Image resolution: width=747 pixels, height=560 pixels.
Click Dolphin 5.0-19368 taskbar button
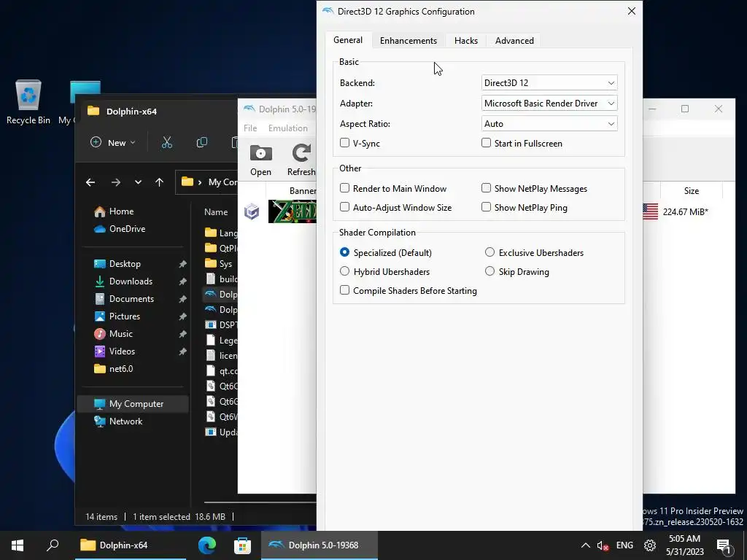320,545
